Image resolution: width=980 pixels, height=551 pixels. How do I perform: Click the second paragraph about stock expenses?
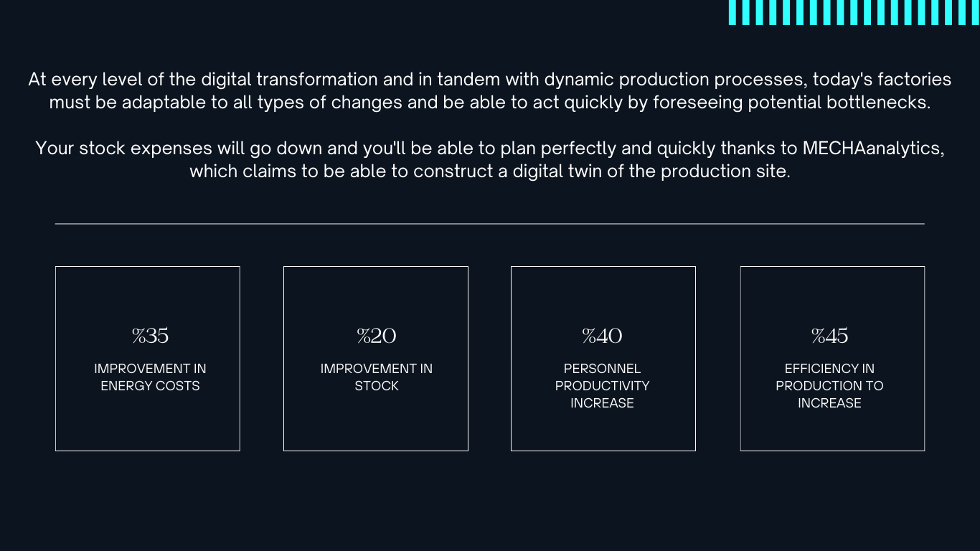[x=490, y=160]
